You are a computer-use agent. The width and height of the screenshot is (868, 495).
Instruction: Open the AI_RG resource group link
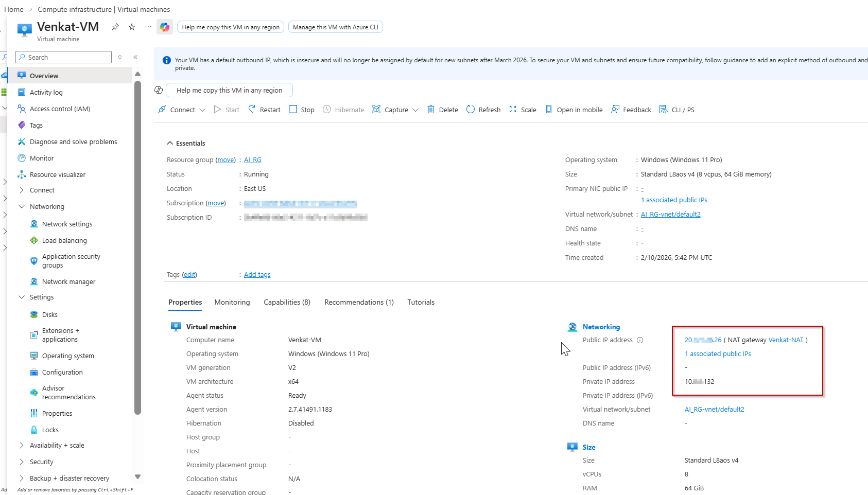[253, 160]
